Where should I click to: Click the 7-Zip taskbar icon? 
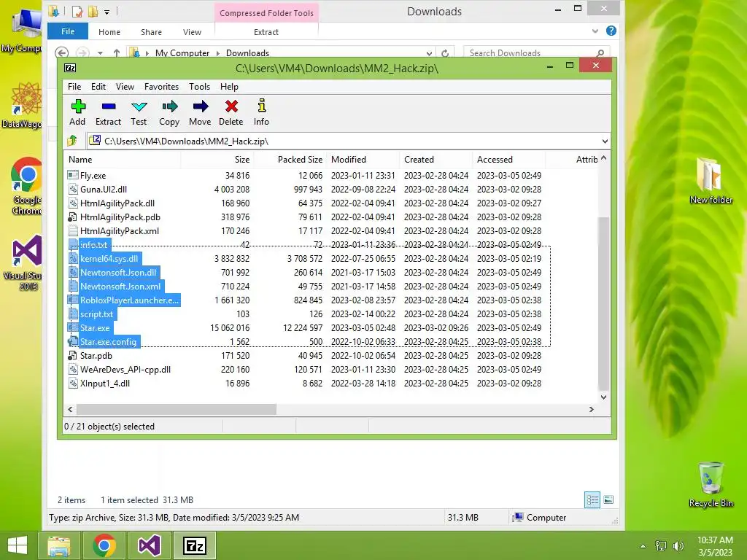tap(195, 545)
